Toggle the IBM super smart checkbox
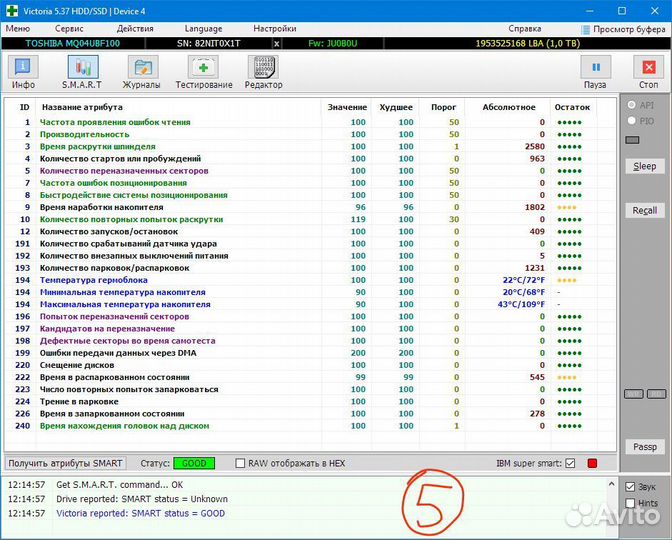The height and width of the screenshot is (540, 672). [570, 464]
